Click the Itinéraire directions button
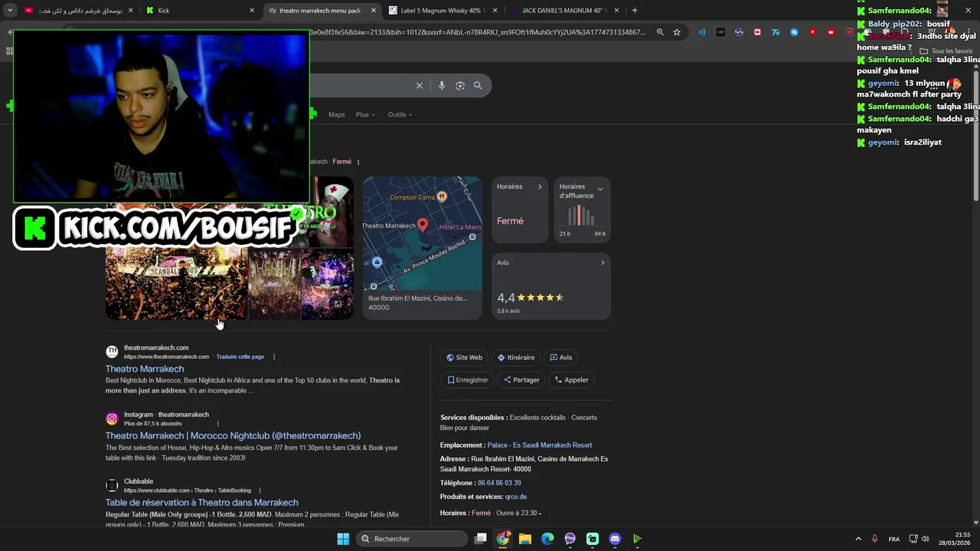The height and width of the screenshot is (551, 980). (x=516, y=357)
